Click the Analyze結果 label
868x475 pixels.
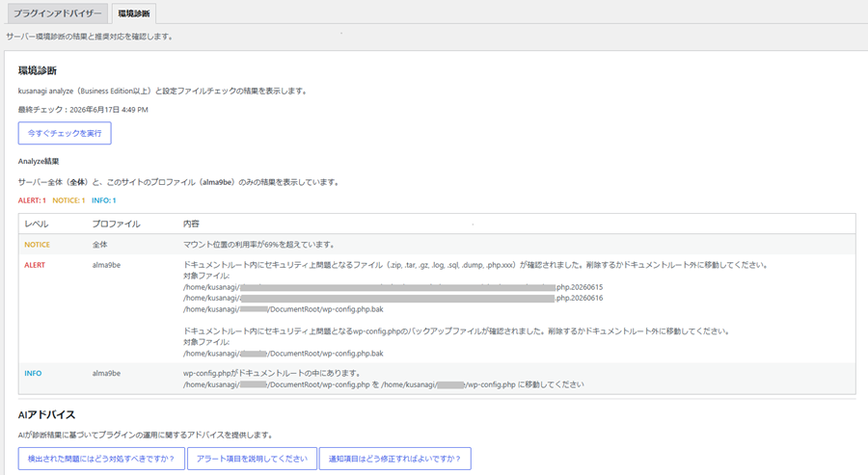pyautogui.click(x=39, y=162)
